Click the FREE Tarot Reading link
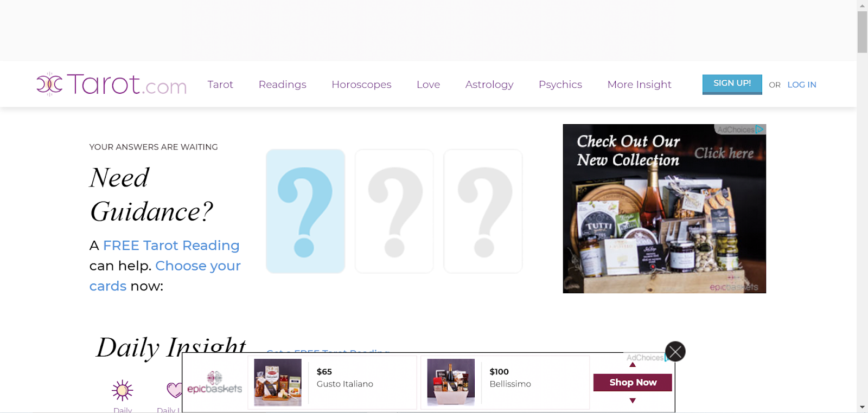Screen dimensions: 868x413 coord(171,246)
